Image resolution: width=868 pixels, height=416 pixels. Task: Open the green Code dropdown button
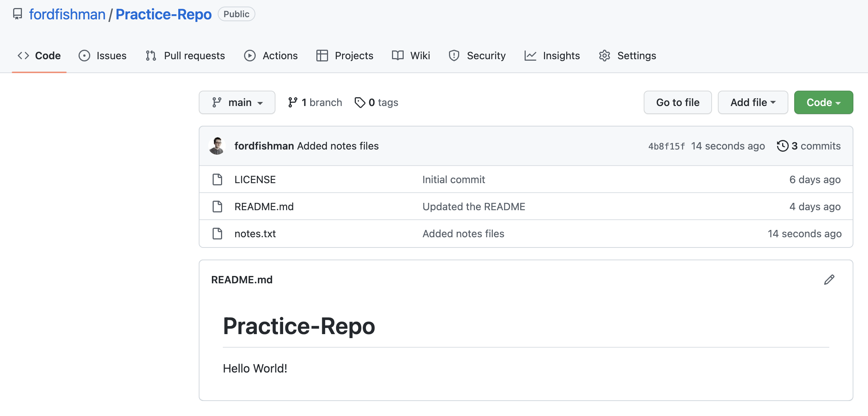(823, 102)
